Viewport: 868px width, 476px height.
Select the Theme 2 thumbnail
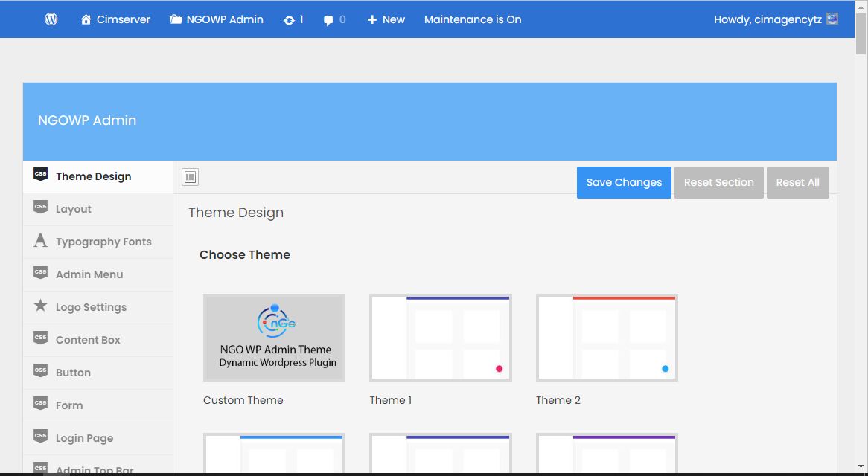coord(607,338)
